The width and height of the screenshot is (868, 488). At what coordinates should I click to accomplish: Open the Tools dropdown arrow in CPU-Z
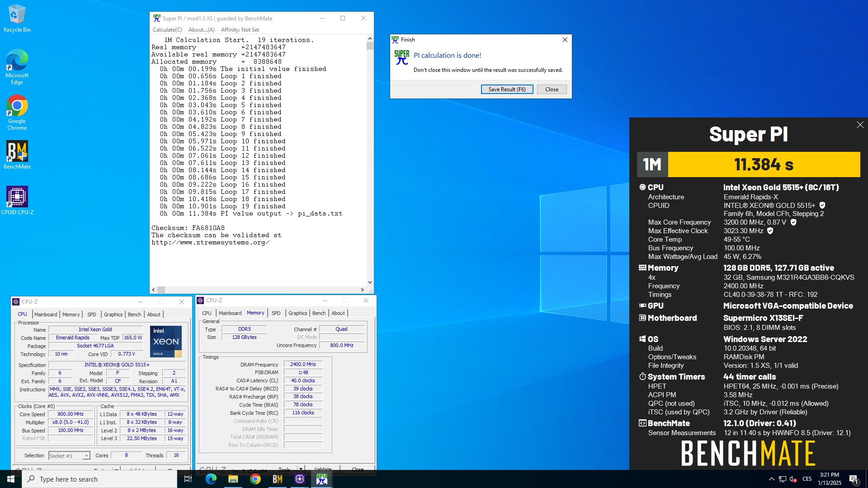[x=300, y=469]
